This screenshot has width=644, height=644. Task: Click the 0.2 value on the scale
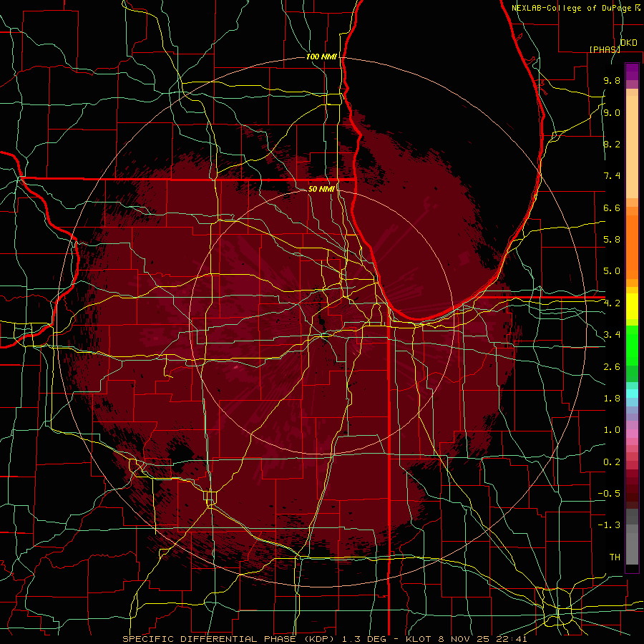612,462
